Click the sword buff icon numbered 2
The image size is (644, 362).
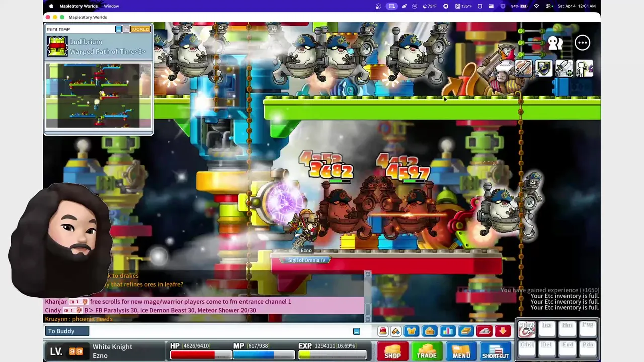[523, 68]
